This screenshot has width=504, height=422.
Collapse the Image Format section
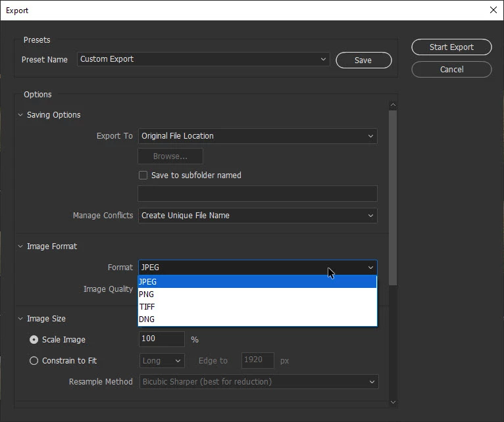pos(20,246)
